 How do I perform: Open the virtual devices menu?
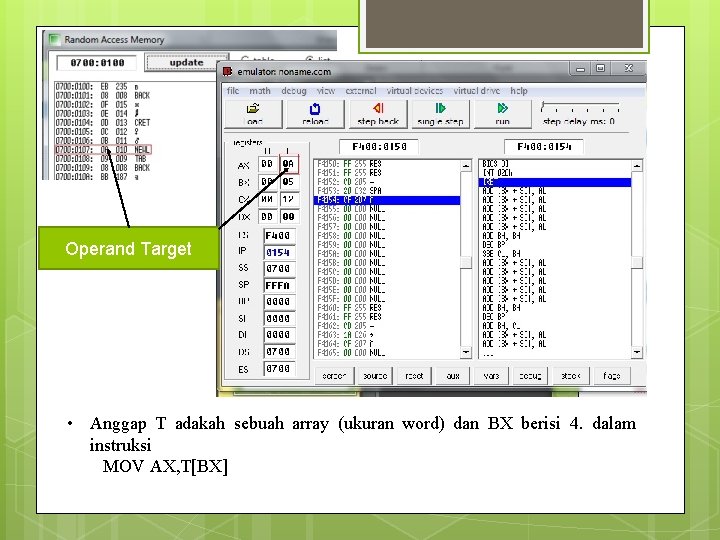click(415, 91)
